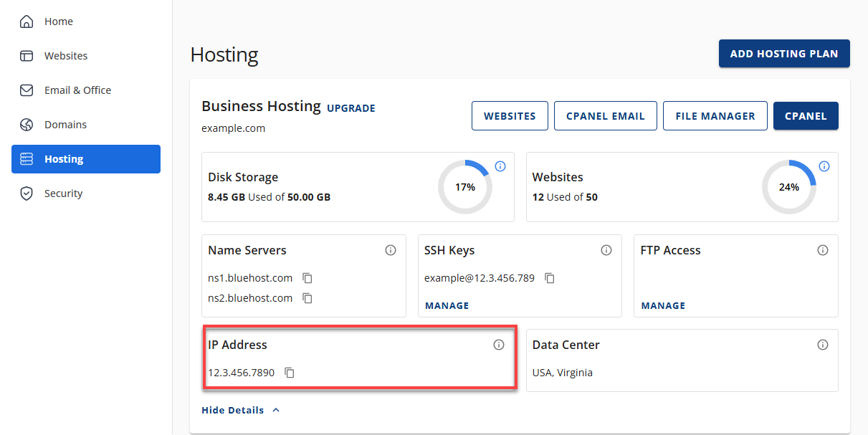Viewport: 868px width, 435px height.
Task: Open the IP Address info tooltip
Action: tap(499, 344)
